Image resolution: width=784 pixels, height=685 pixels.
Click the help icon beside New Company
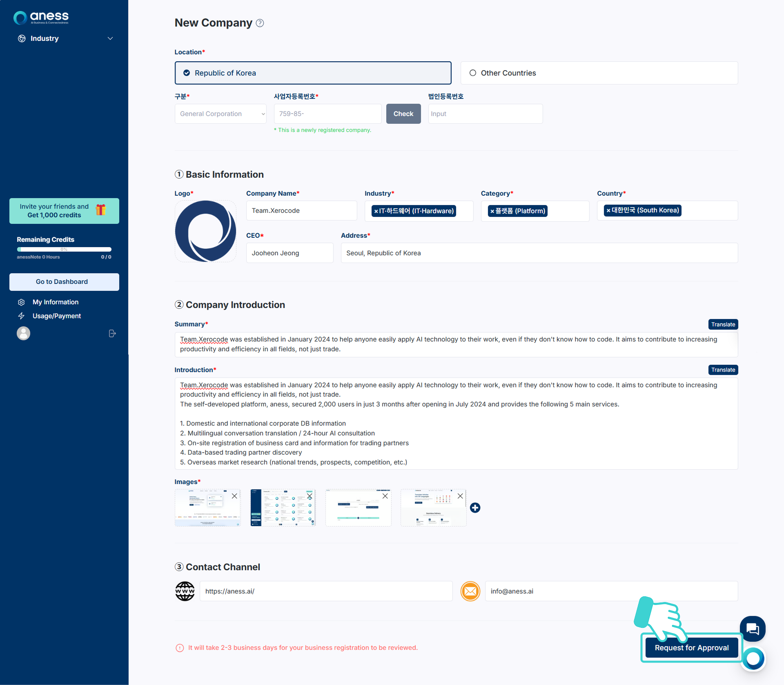[260, 23]
